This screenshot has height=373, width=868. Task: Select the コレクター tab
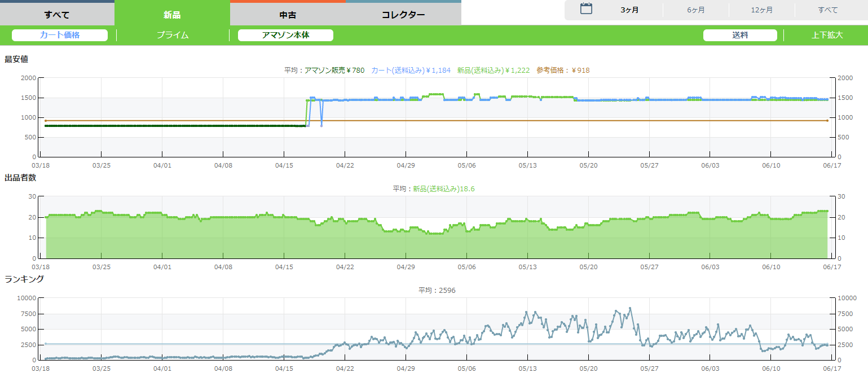(403, 15)
